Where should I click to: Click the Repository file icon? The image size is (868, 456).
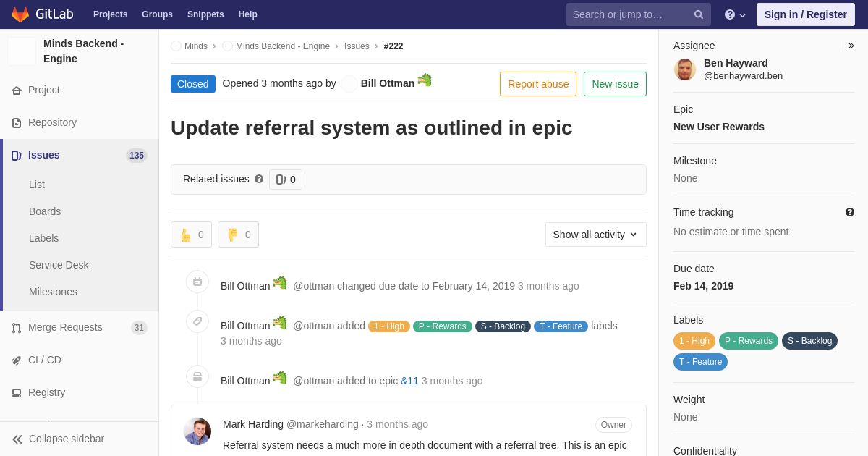(17, 123)
